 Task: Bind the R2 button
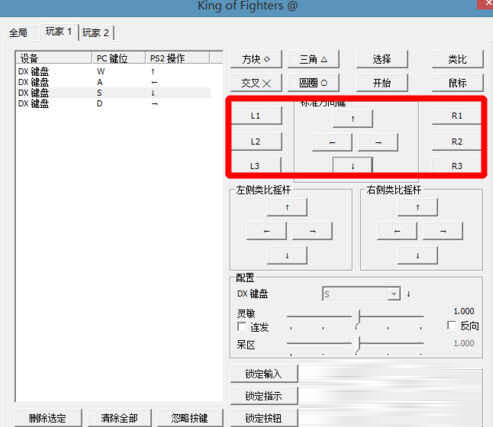click(457, 142)
